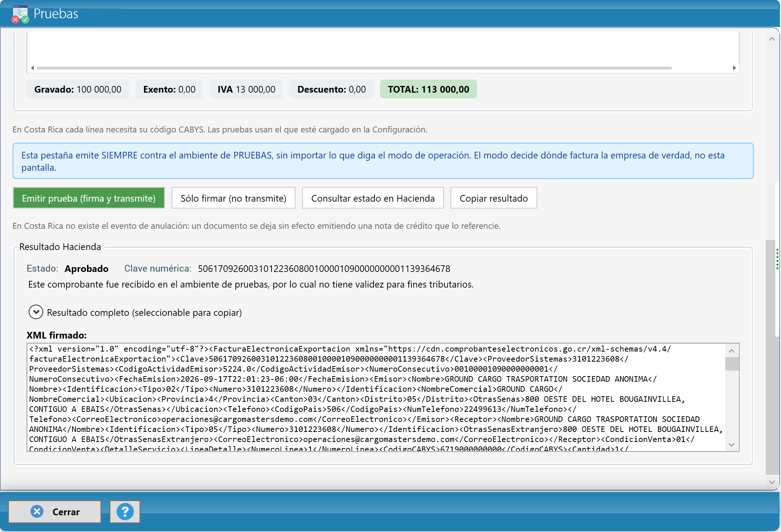
Task: Click the Gravado: 100 000,00 badge
Action: 78,89
